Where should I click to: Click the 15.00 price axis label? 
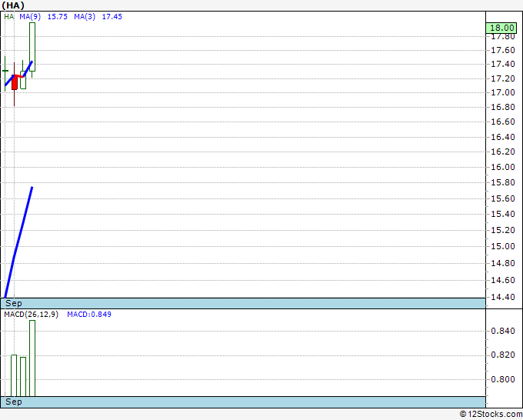point(503,246)
